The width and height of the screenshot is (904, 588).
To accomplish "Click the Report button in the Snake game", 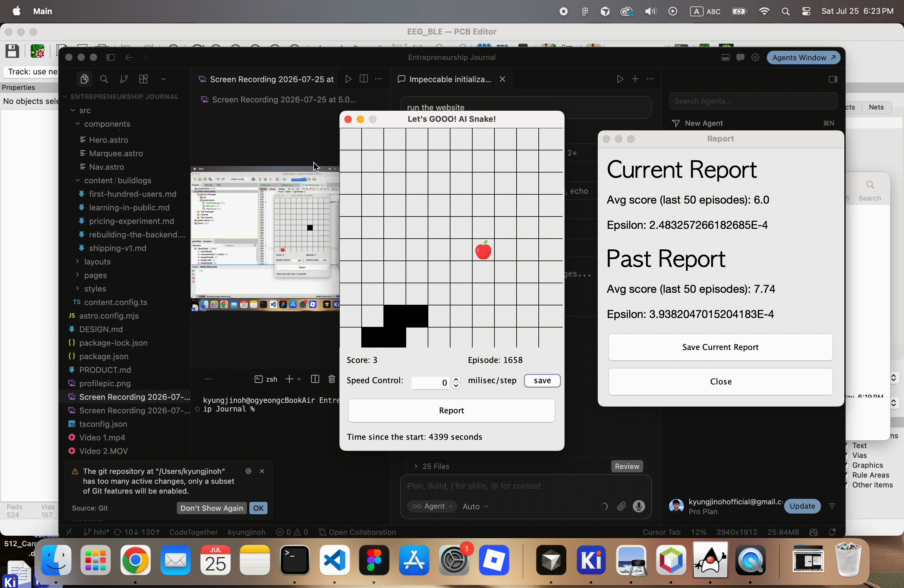I will point(452,411).
